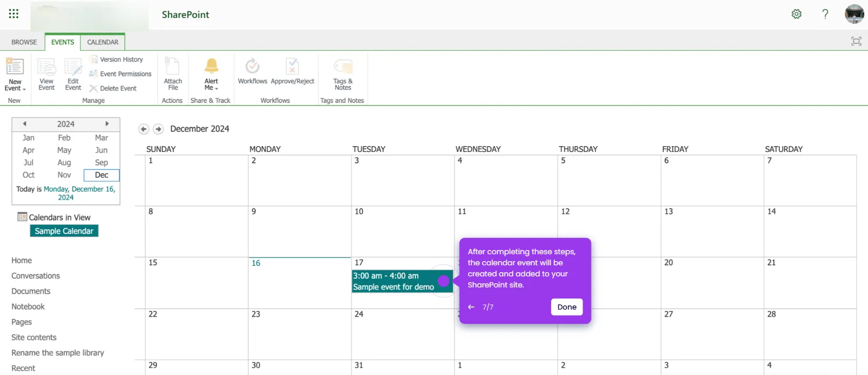Open Event Permissions in the ribbon

pos(121,74)
